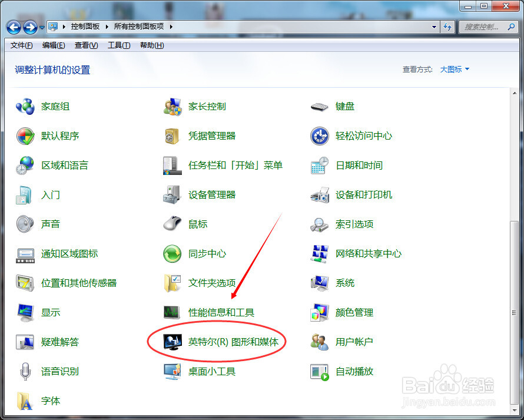Image resolution: width=524 pixels, height=420 pixels.
Task: Open the 性能信息和工具 icon
Action: (x=173, y=312)
